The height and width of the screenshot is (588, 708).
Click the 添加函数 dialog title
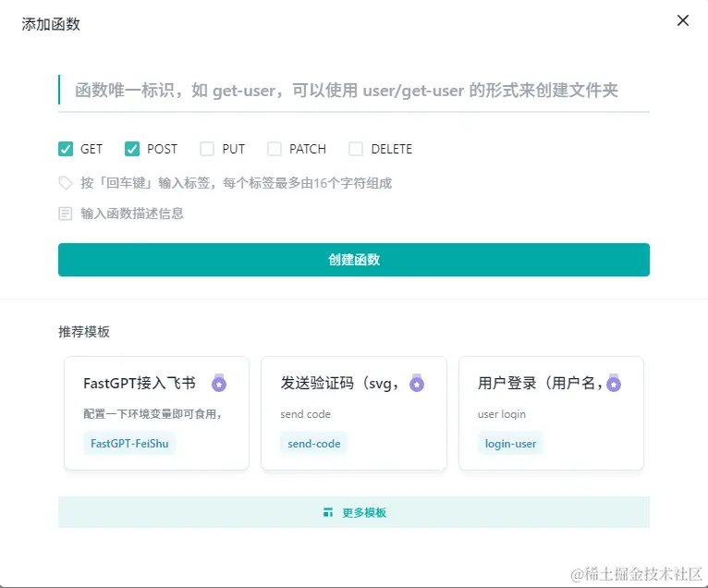pos(51,24)
